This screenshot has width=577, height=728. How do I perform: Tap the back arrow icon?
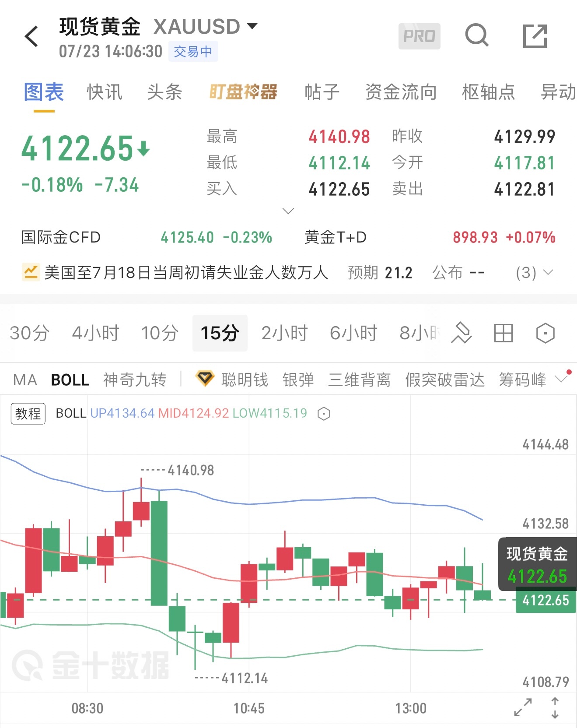click(31, 36)
